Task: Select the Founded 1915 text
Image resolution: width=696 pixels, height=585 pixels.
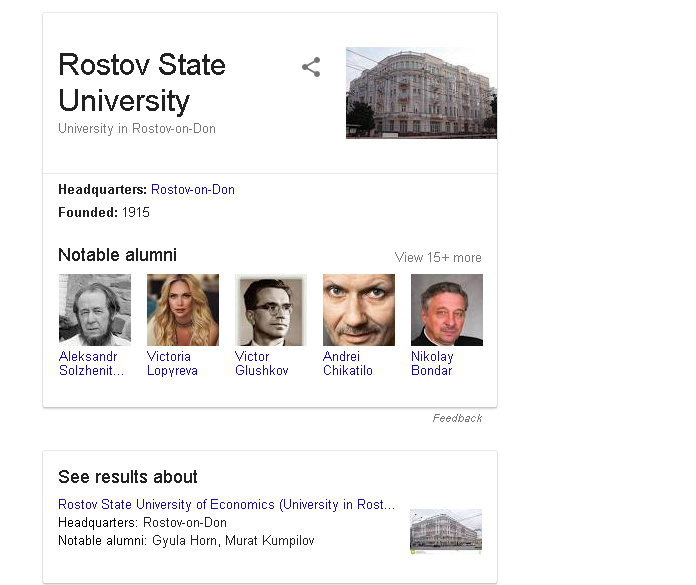Action: coord(104,212)
